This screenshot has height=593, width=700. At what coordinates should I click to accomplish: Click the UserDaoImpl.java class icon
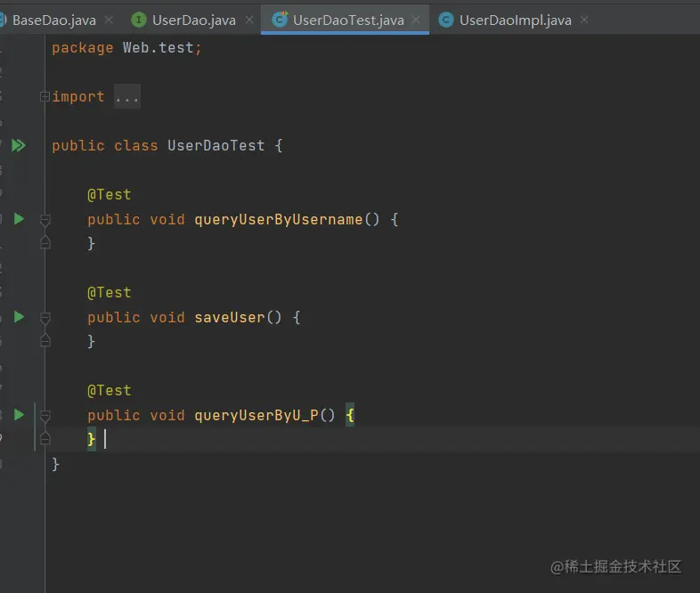[446, 20]
